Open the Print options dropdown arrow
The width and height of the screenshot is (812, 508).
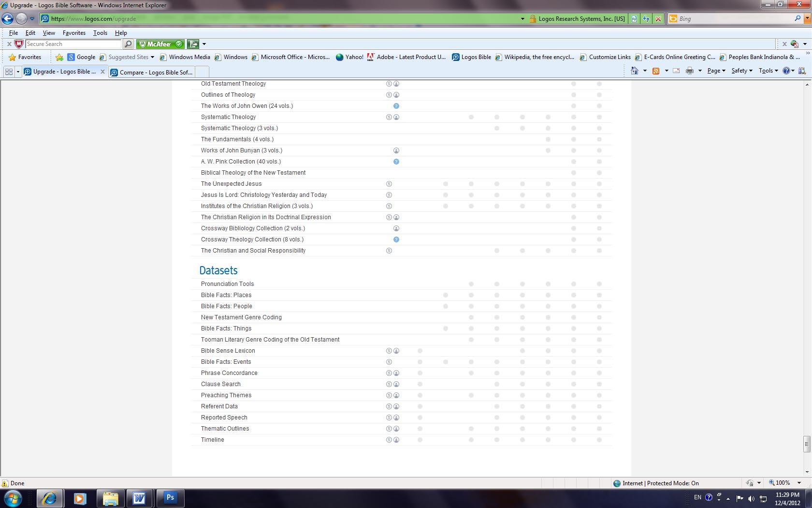click(x=700, y=71)
